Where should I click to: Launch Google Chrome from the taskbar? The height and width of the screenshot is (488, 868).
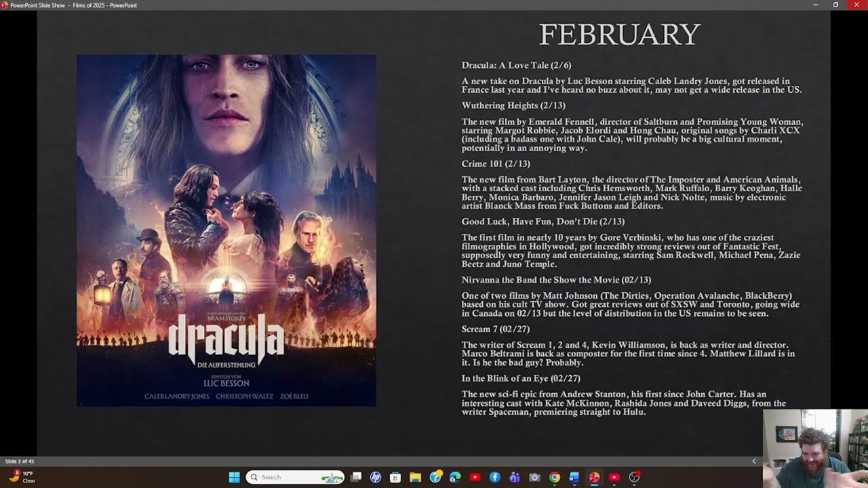[555, 477]
